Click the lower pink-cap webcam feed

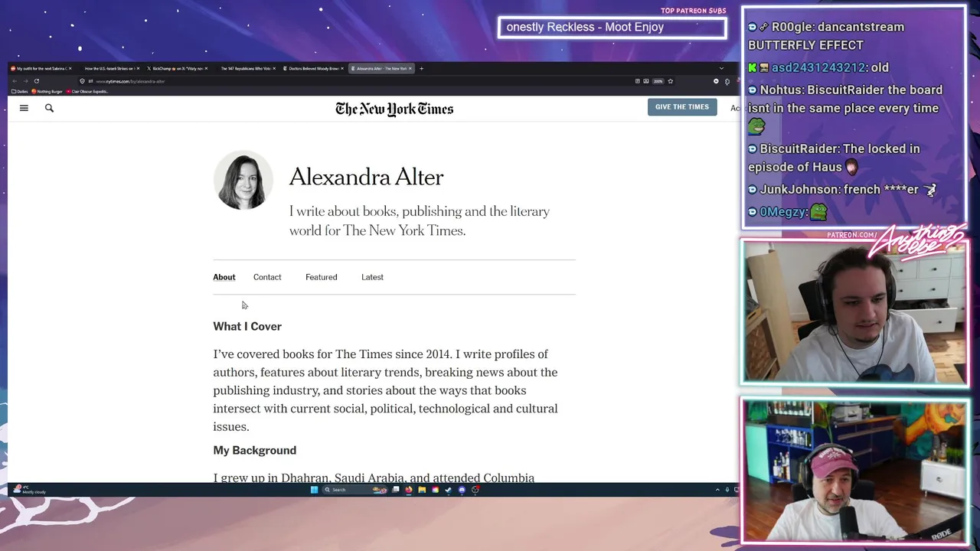click(x=854, y=471)
